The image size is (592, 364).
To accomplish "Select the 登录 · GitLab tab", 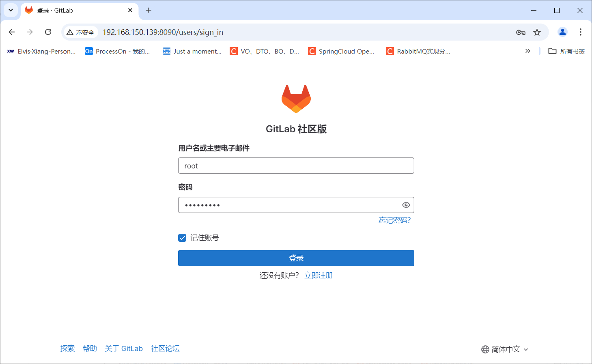I will click(80, 10).
